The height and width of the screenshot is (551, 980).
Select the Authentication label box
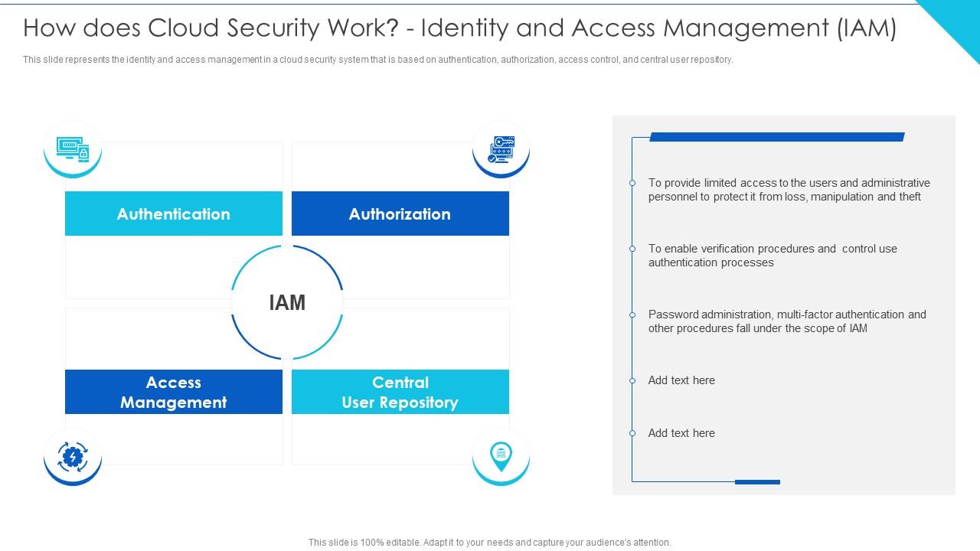pos(174,214)
